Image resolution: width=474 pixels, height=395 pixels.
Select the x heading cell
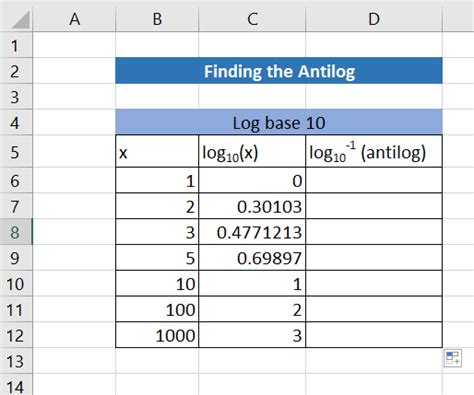pyautogui.click(x=157, y=151)
